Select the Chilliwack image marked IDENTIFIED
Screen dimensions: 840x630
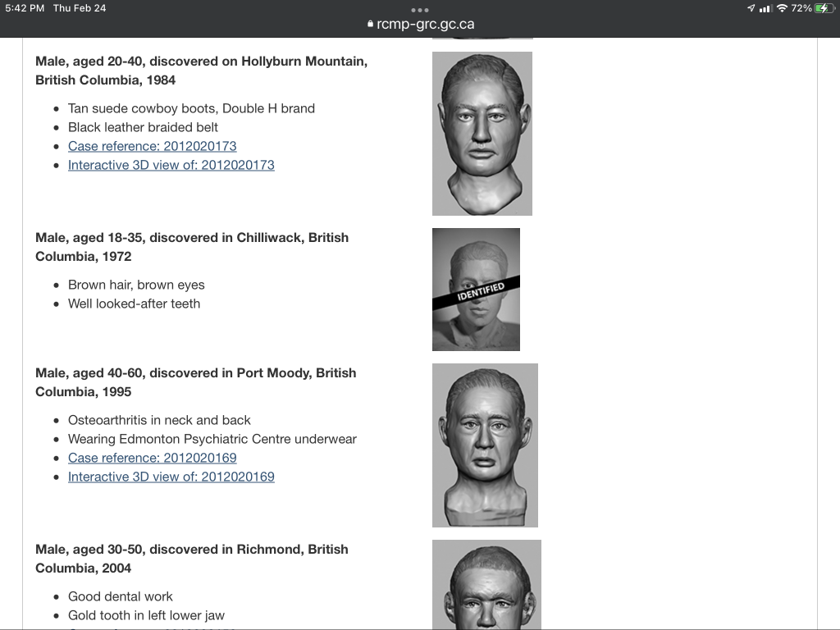pyautogui.click(x=476, y=290)
